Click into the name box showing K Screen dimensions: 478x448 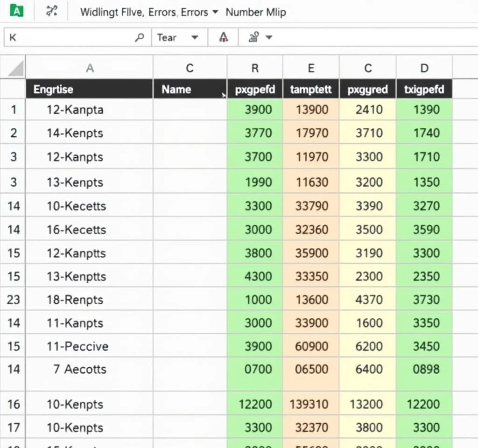[70, 38]
